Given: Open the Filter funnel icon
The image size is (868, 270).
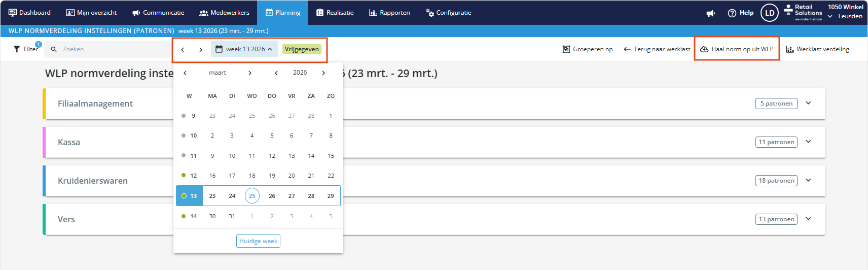Looking at the screenshot, I should pyautogui.click(x=17, y=49).
